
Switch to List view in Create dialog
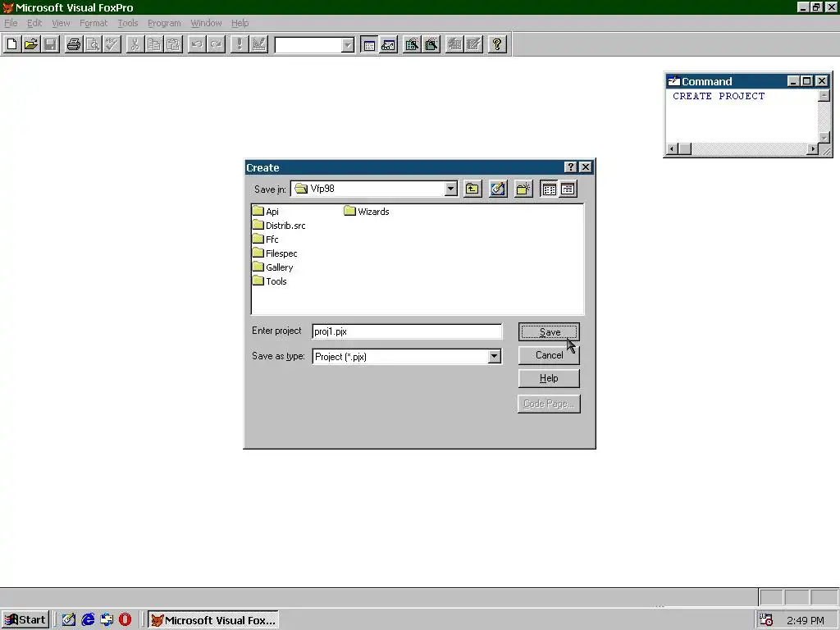[x=549, y=189]
